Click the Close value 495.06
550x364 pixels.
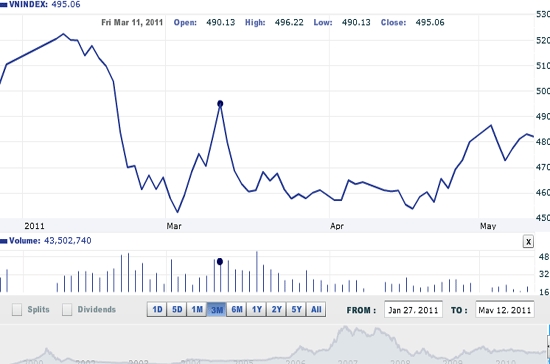click(x=430, y=22)
